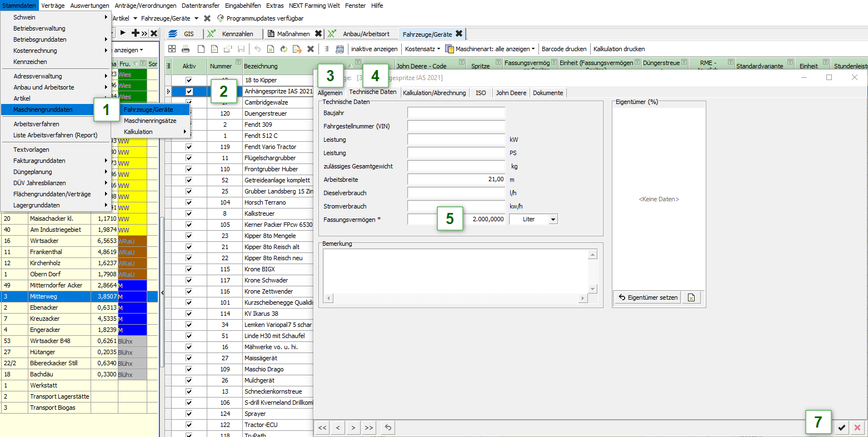Jump to last record with >> button
868x437 pixels.
[x=369, y=428]
